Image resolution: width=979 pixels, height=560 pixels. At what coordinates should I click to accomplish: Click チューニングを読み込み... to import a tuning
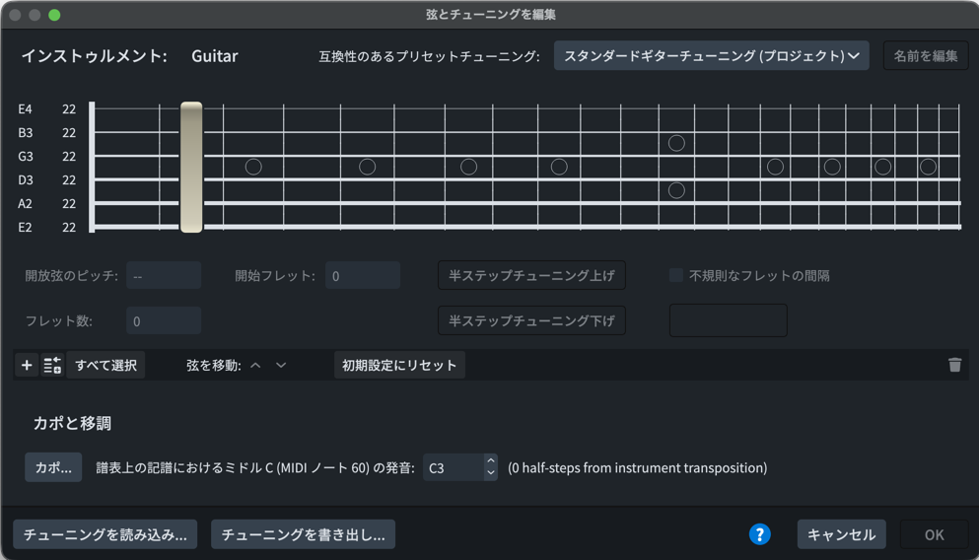point(105,534)
